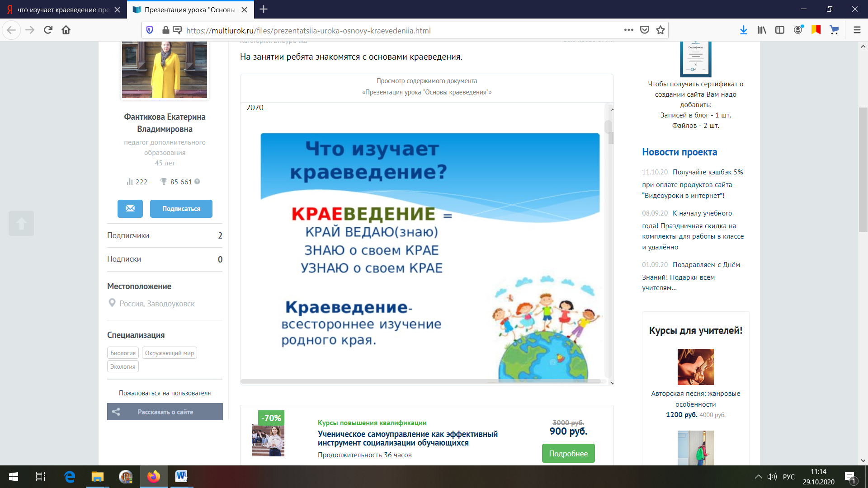Open the page actions three-dot menu
Image resolution: width=868 pixels, height=488 pixels.
pos(628,30)
